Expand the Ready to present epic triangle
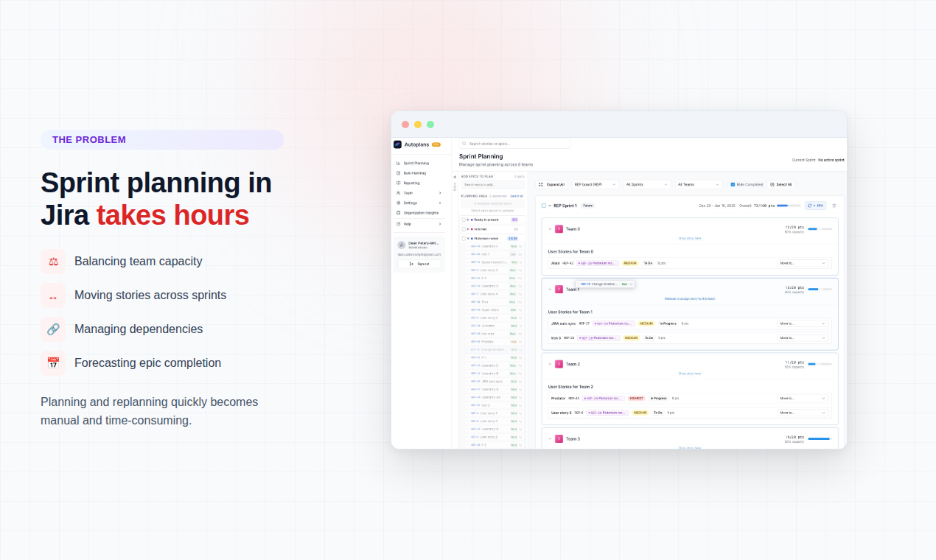Image resolution: width=936 pixels, height=560 pixels. (x=468, y=220)
